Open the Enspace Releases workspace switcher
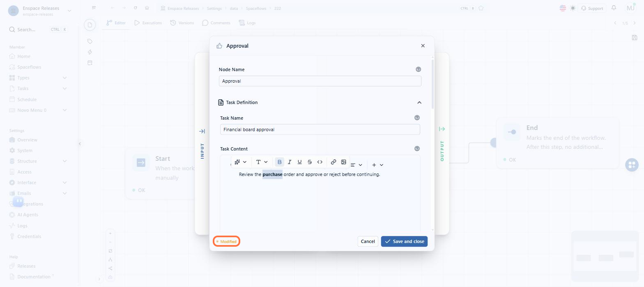 point(40,11)
